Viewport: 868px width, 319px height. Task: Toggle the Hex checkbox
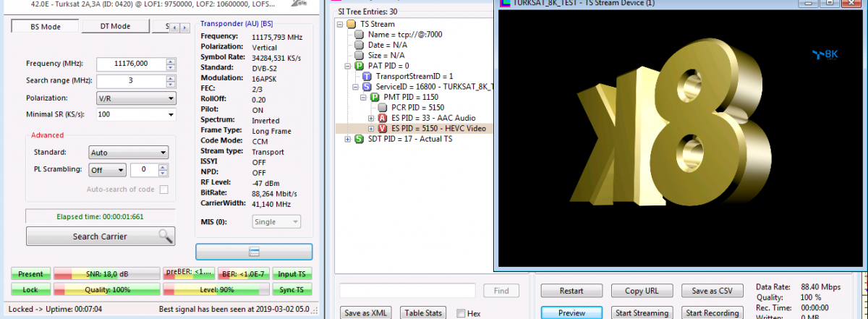[x=461, y=313]
